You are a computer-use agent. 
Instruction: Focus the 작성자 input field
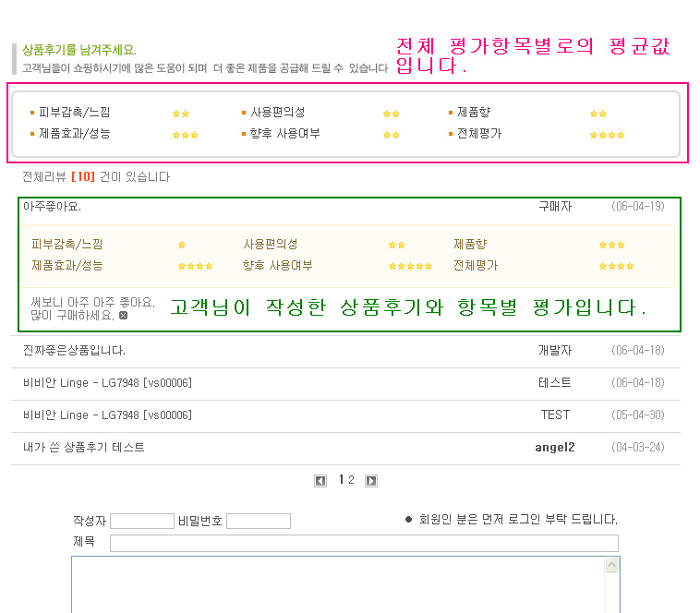click(142, 521)
